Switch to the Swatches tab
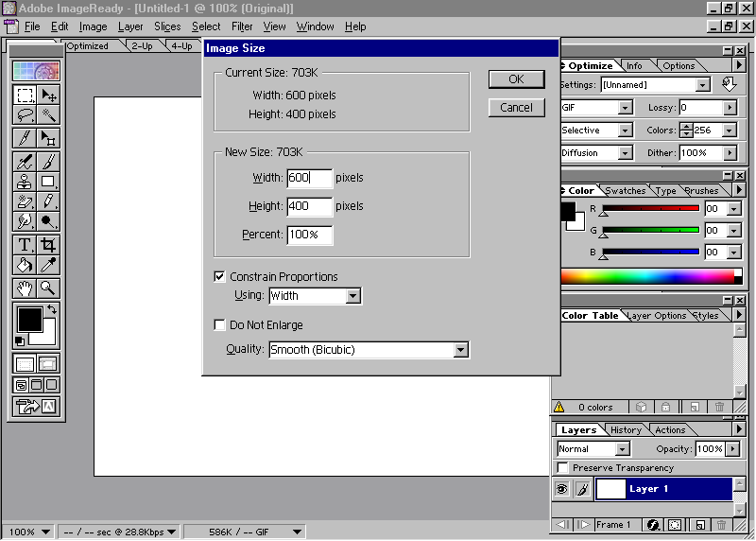 point(625,191)
